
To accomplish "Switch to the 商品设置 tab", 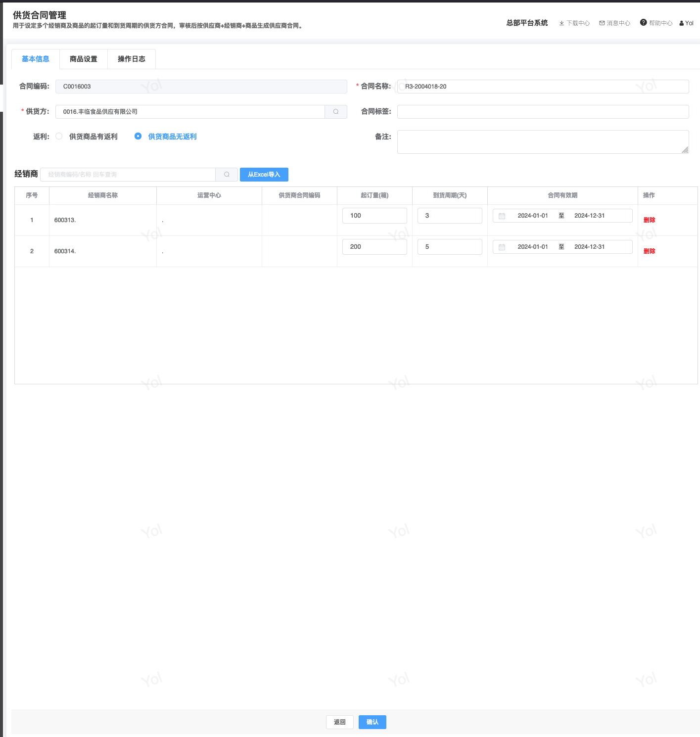I will pos(84,59).
